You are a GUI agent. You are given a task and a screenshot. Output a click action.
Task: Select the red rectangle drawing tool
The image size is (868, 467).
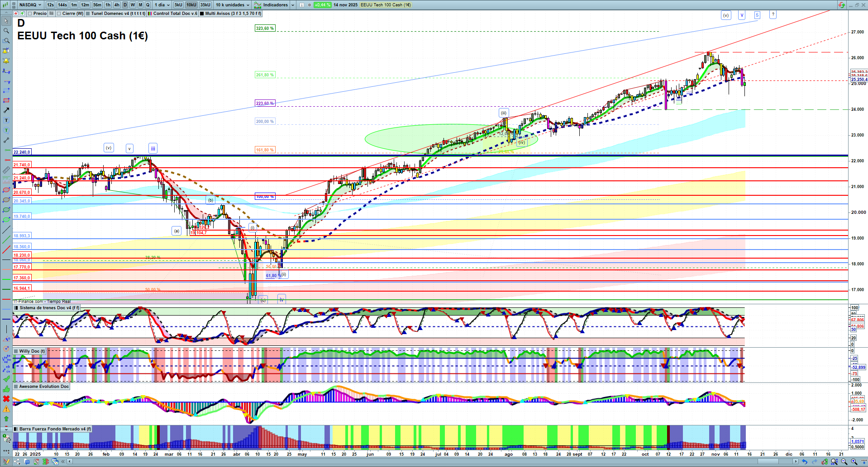click(6, 100)
